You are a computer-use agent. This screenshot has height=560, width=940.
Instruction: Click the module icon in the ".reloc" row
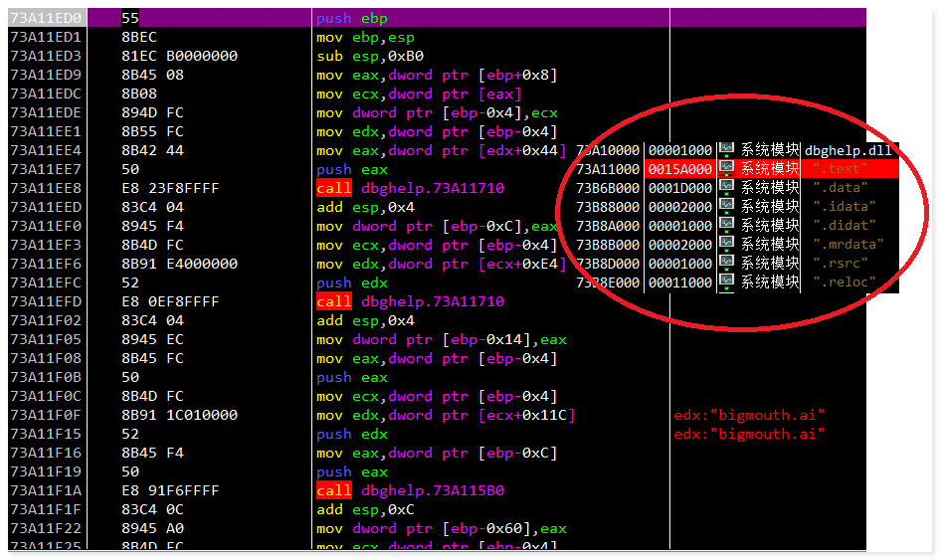(x=726, y=281)
